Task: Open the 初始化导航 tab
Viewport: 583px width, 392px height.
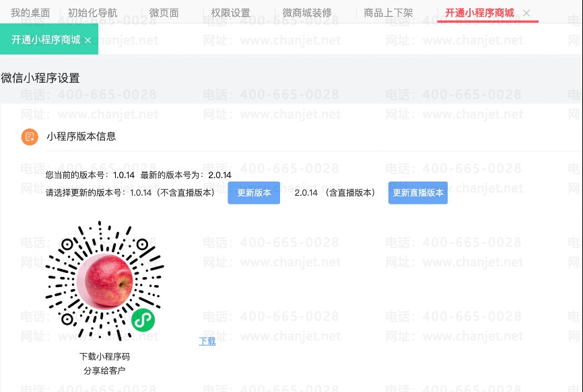Action: click(x=93, y=13)
